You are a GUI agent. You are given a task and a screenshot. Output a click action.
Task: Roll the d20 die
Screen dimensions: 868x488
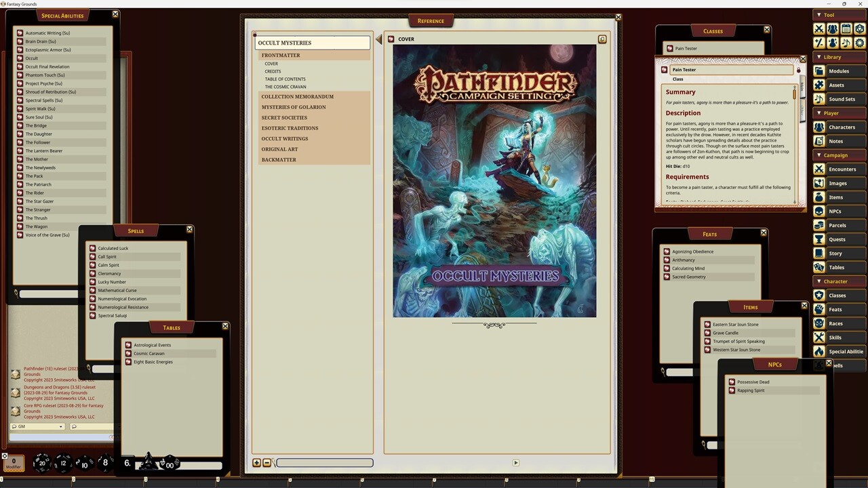point(41,463)
